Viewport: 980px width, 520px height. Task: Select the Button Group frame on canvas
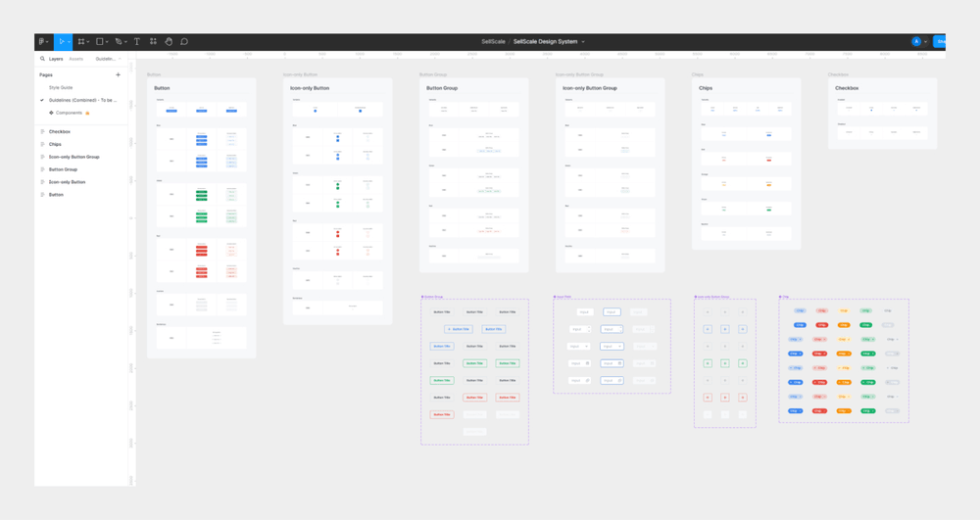473,175
